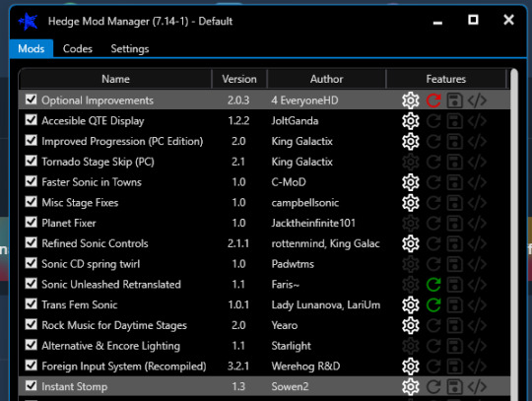The width and height of the screenshot is (532, 401).
Task: Toggle Instant Stomp mod checkbox
Action: 31,386
